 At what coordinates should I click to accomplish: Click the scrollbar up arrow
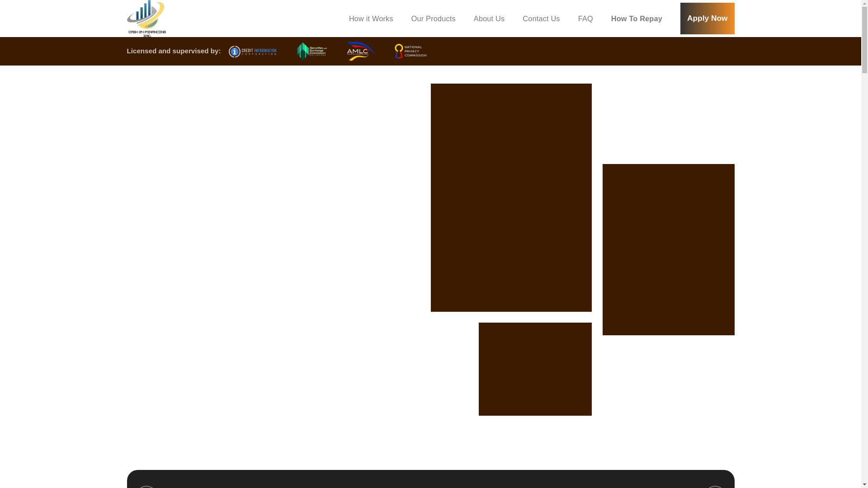[x=864, y=3]
